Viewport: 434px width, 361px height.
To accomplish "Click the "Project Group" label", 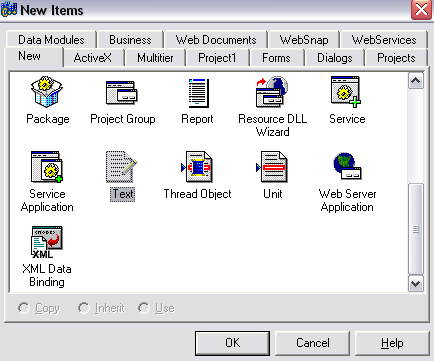I will pyautogui.click(x=123, y=119).
